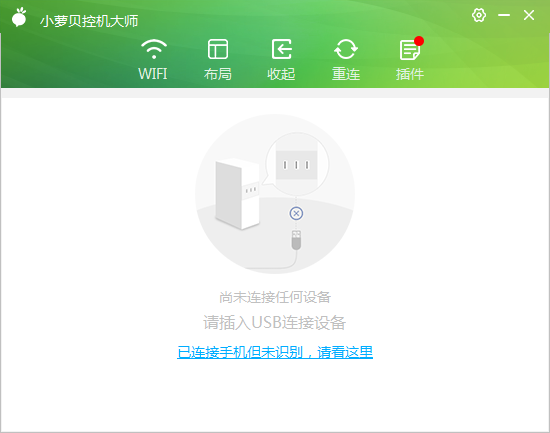Click the radish app logo
Viewport: 550px width, 433px height.
[19, 17]
